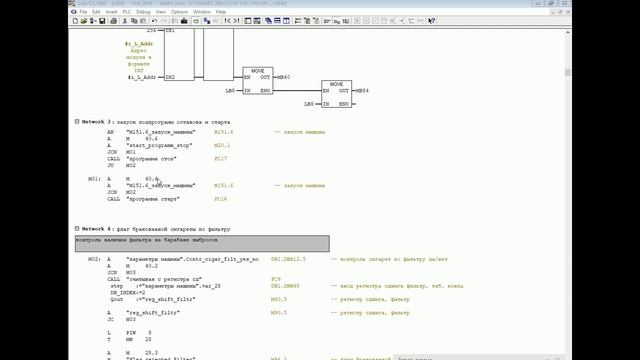Click the Network 4 gray comment box
Screen dimensions: 640x360
pos(202,244)
